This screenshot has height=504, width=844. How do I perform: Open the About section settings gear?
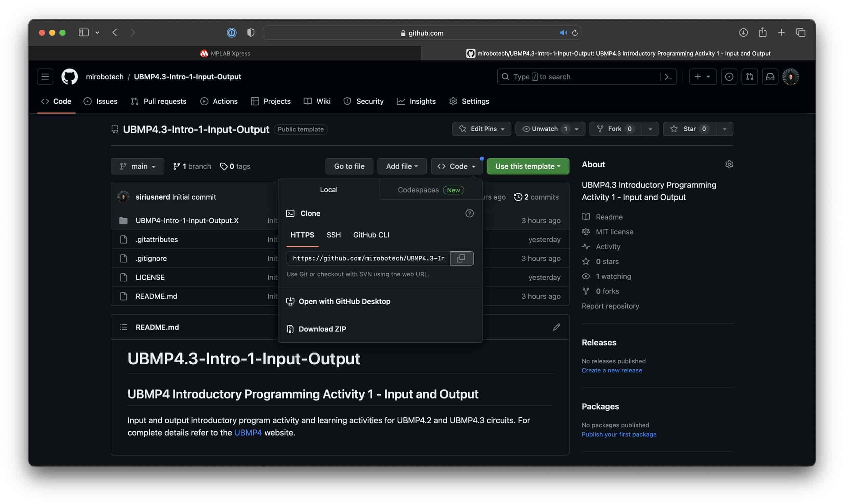[x=729, y=164]
